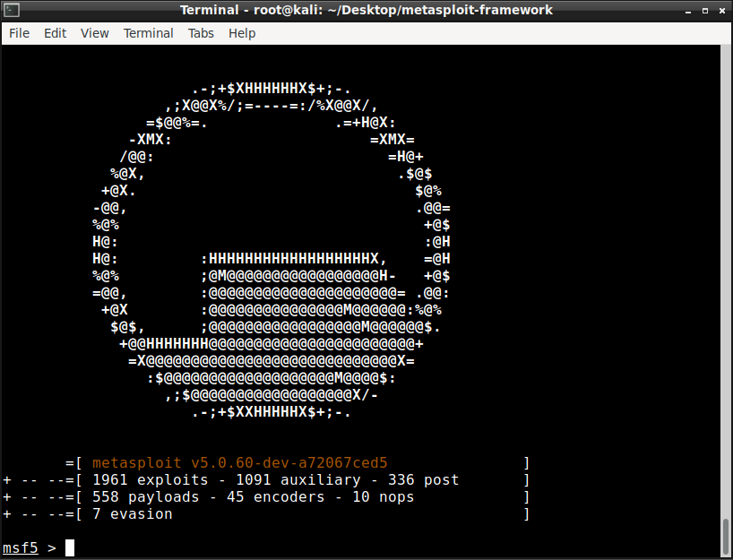Screen dimensions: 733x560
Task: Minimize the terminal window
Action: click(x=687, y=11)
